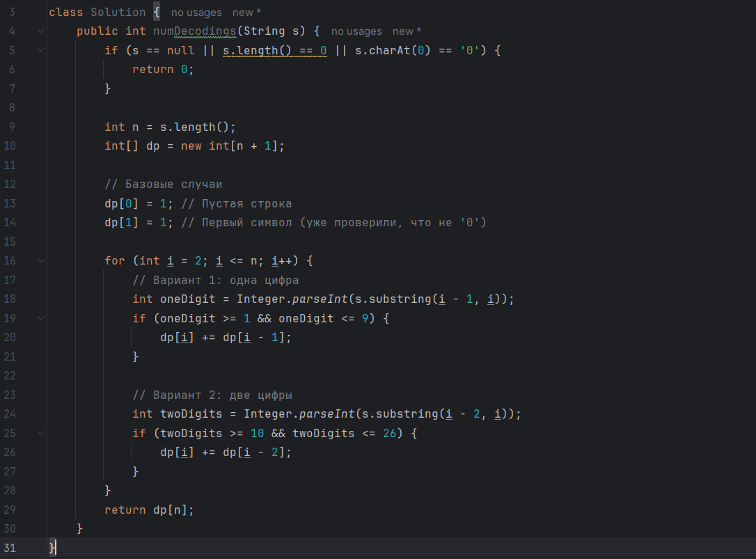The width and height of the screenshot is (756, 559).
Task: Click 'int n = s.length();' statement
Action: tap(170, 127)
